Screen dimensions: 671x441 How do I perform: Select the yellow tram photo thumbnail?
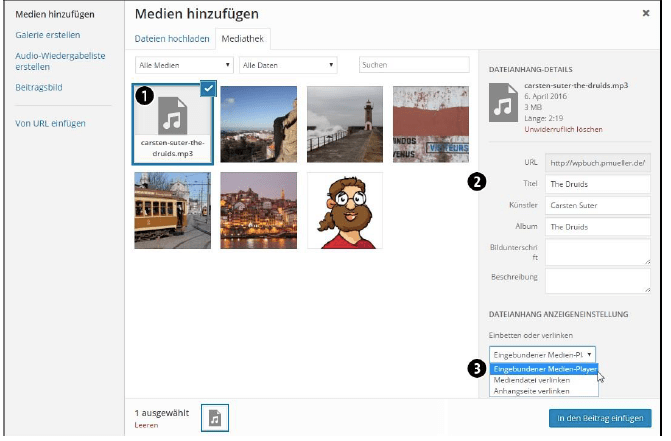click(172, 210)
